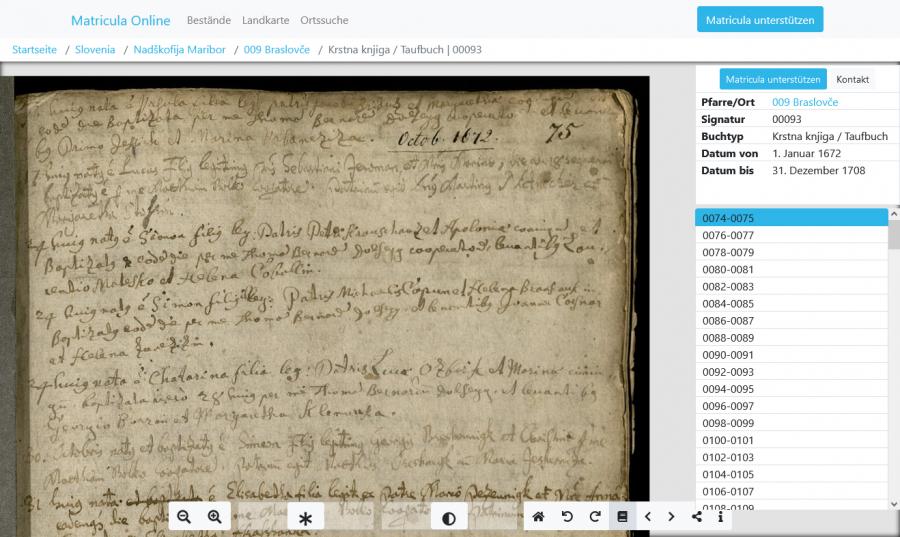Go to Nadškofija Maribor breadcrumb
900x537 pixels.
[179, 49]
